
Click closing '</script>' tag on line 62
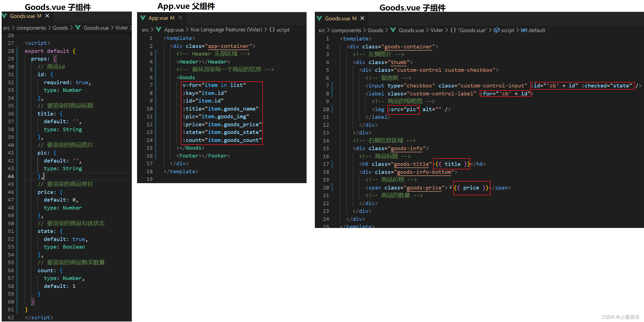39,317
